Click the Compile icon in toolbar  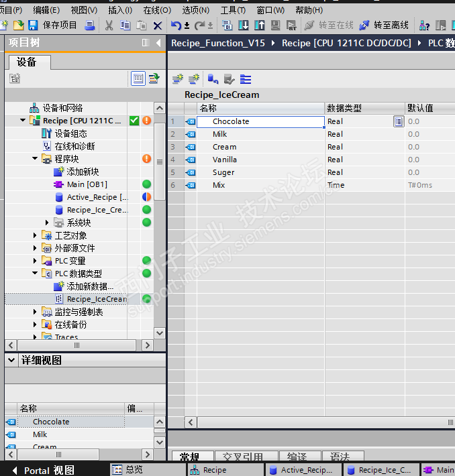(x=227, y=25)
